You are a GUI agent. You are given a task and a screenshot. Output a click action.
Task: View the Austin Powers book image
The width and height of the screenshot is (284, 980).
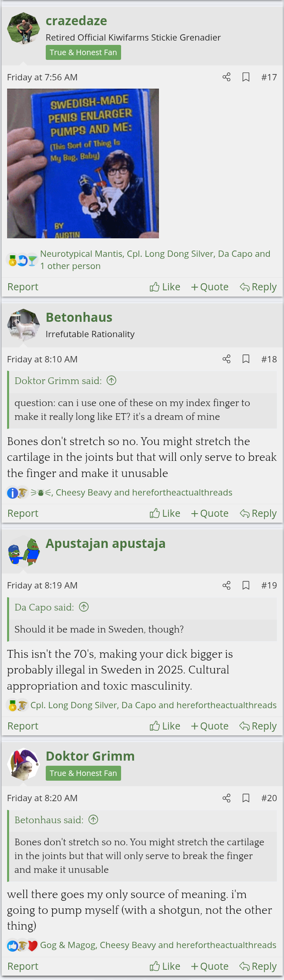pyautogui.click(x=83, y=163)
